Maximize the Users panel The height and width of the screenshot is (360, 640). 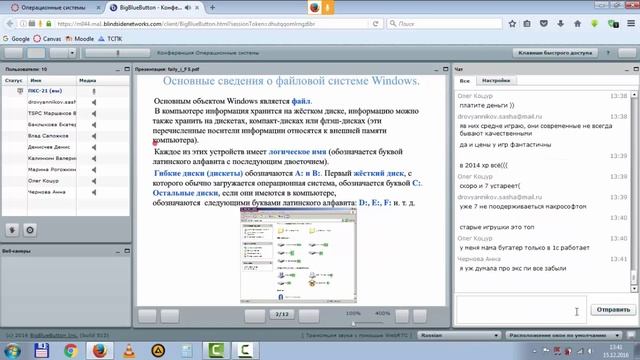coord(127,69)
